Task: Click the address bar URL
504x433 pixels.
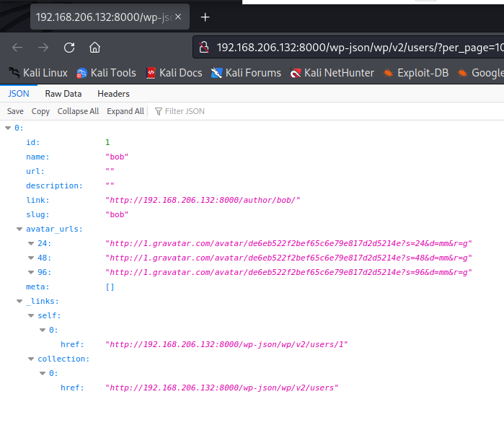Action: pyautogui.click(x=360, y=48)
